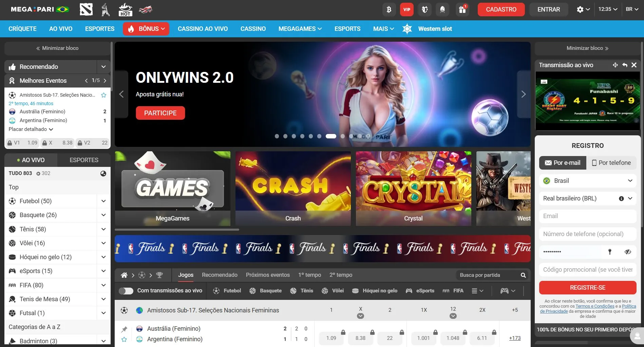644x347 pixels.
Task: Filter by eSports in sport filter bar
Action: pyautogui.click(x=420, y=291)
